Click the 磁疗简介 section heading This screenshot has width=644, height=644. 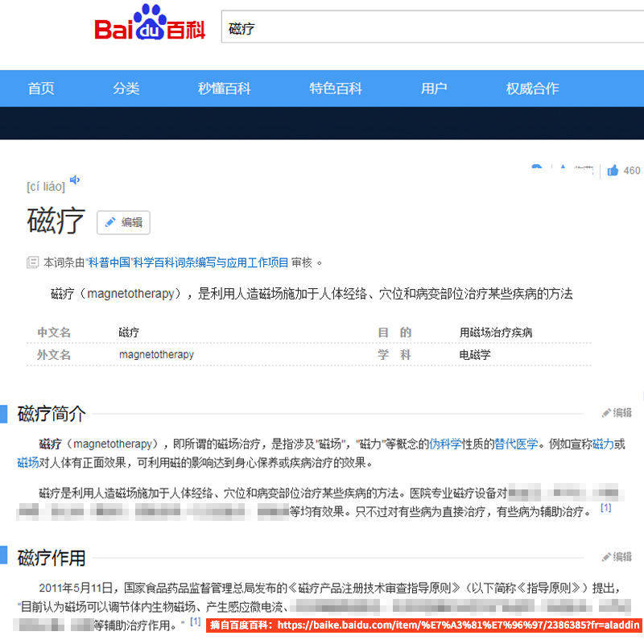(x=52, y=413)
